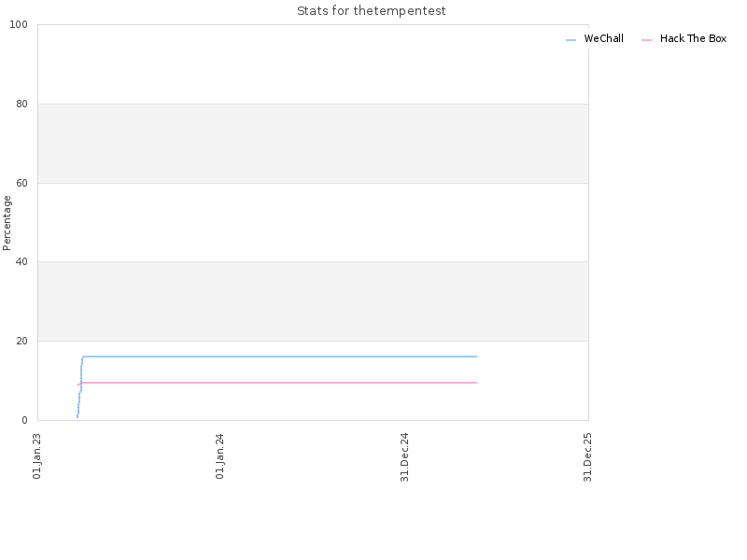Click the 80 y-axis tick value
The image size is (747, 560).
click(21, 104)
